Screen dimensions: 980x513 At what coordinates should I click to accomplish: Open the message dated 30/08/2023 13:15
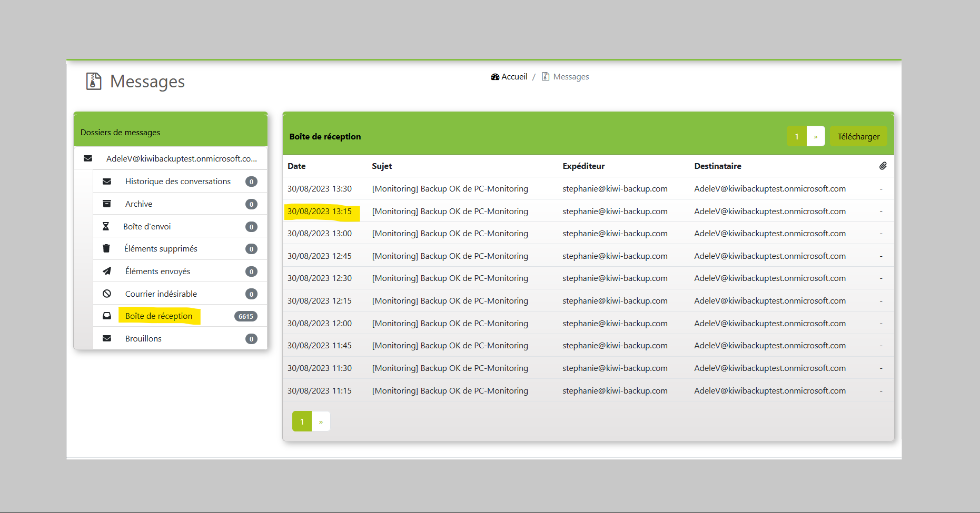pos(588,211)
